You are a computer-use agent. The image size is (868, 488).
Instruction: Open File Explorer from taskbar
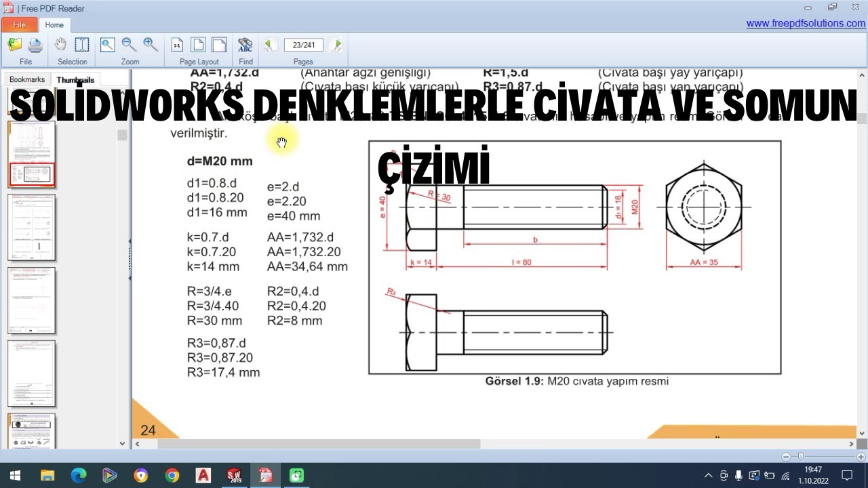pyautogui.click(x=47, y=475)
